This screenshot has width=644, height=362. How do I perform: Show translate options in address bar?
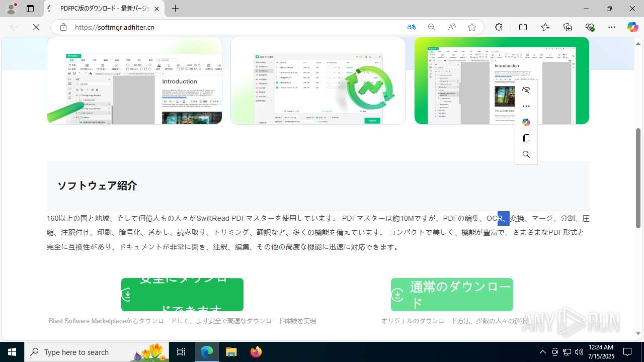[x=412, y=27]
